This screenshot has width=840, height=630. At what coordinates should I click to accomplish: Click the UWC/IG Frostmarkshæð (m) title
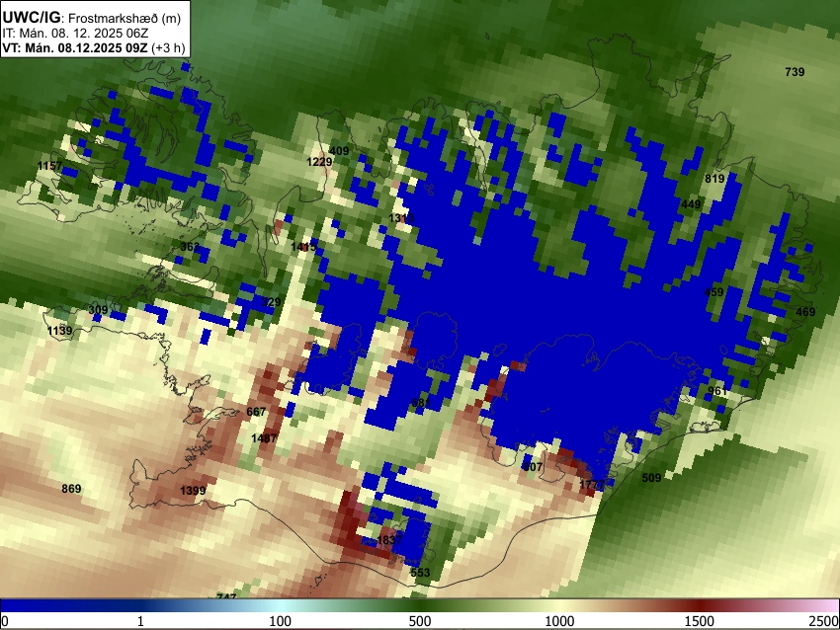(92, 18)
